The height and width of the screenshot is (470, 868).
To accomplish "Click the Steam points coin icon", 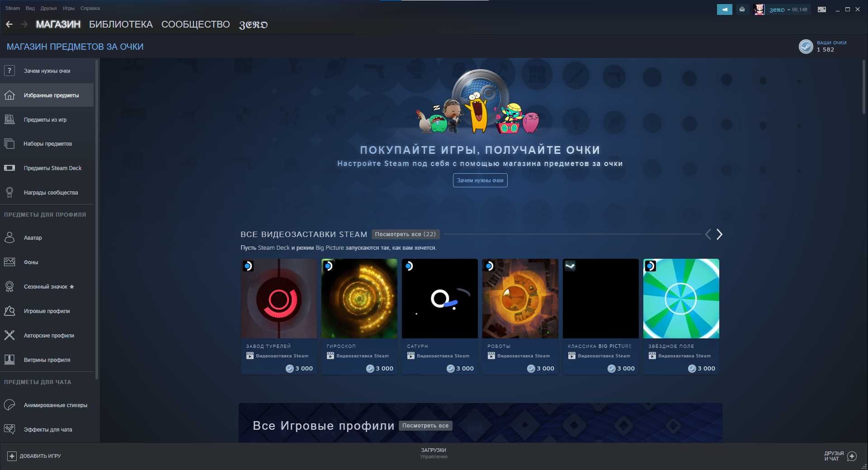I will tap(806, 46).
